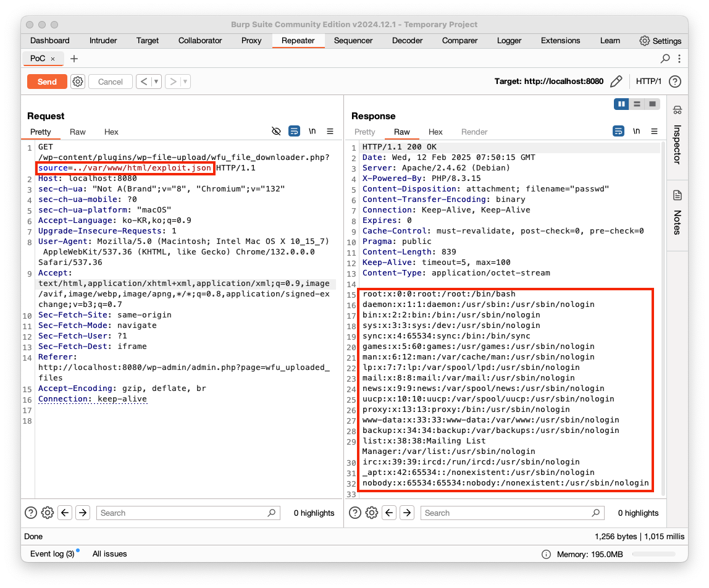Switch to the Intruder tab

tap(103, 40)
